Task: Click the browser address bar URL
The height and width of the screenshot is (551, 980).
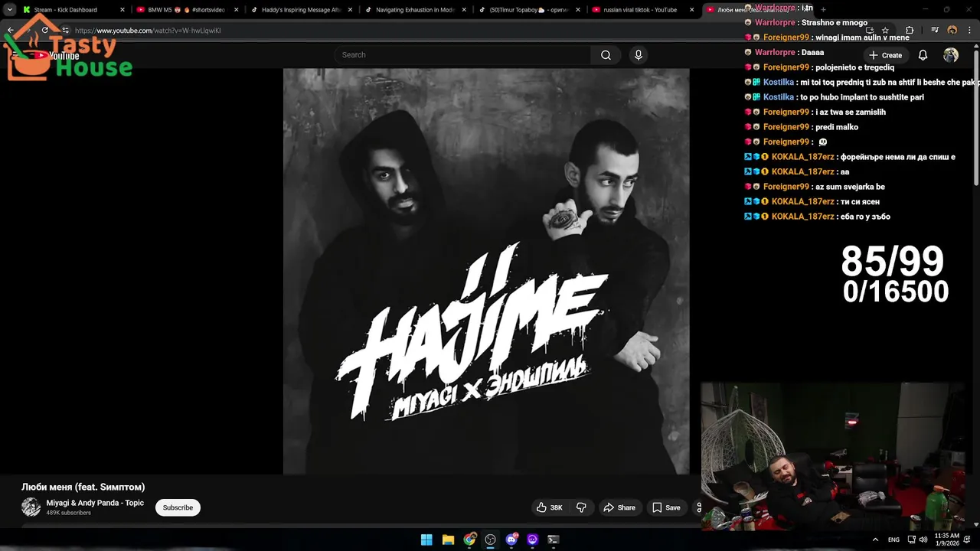Action: [148, 31]
